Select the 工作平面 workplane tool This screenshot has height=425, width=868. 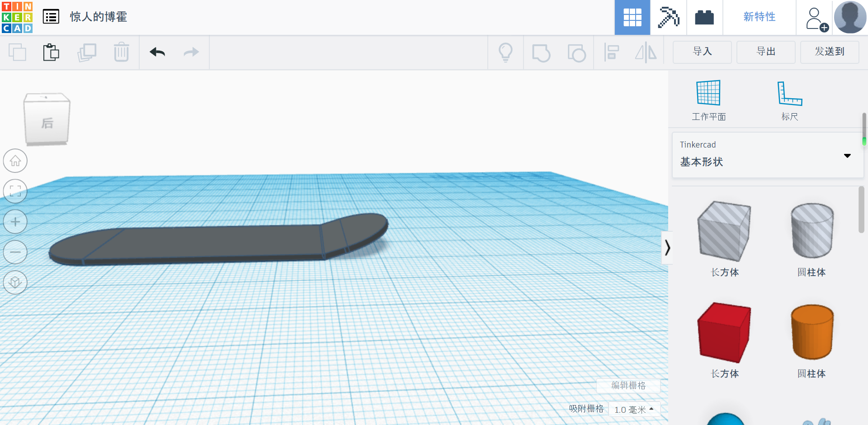coord(708,100)
